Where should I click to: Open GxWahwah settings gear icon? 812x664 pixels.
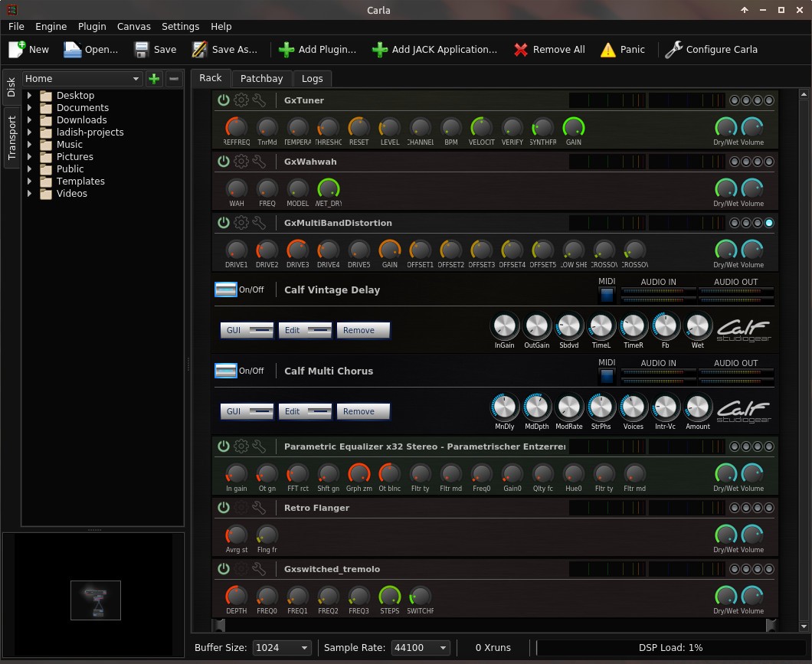241,162
